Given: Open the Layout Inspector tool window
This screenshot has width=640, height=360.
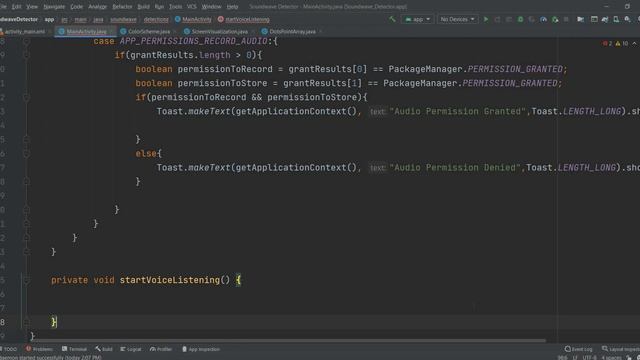Looking at the screenshot, I should coord(621,349).
